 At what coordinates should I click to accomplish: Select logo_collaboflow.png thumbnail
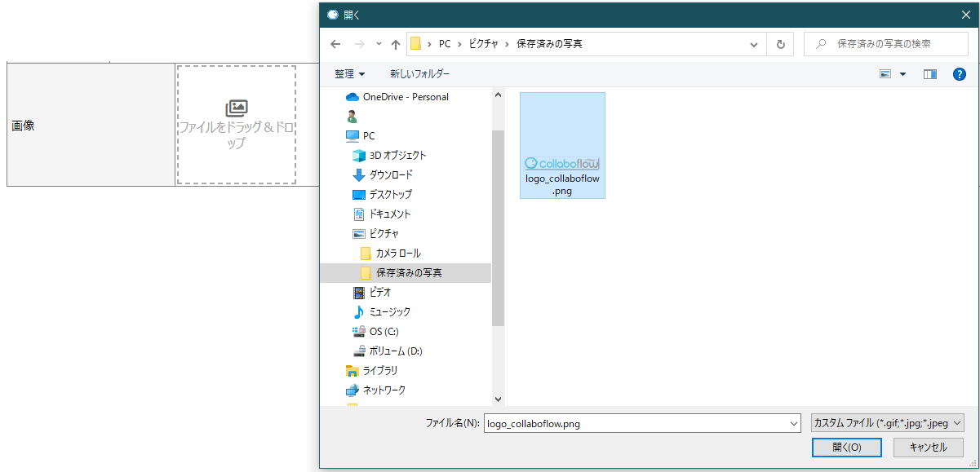562,145
